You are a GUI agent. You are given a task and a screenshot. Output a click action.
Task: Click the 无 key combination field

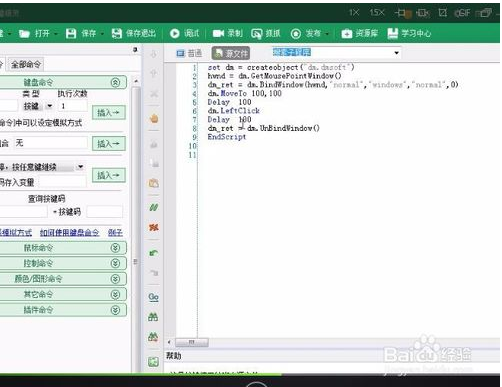coord(50,143)
